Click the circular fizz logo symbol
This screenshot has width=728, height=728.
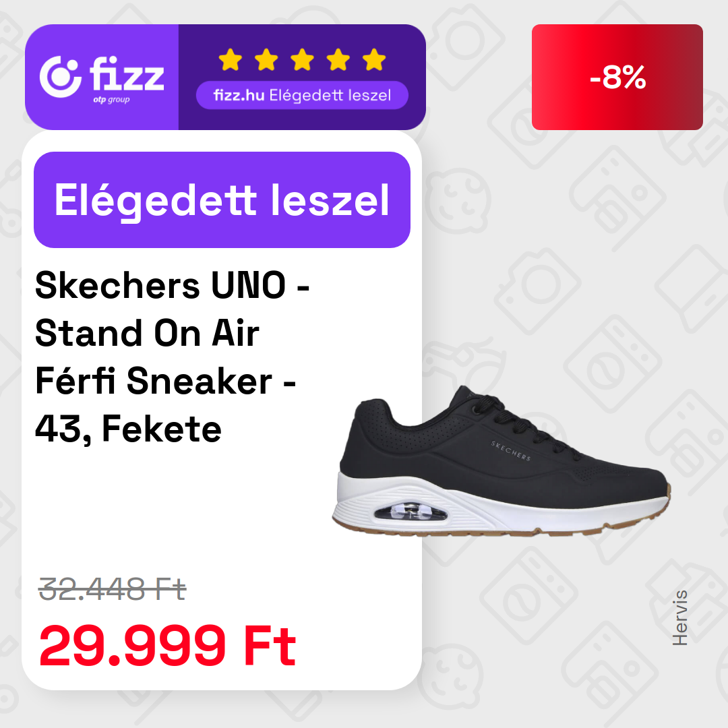[61, 77]
